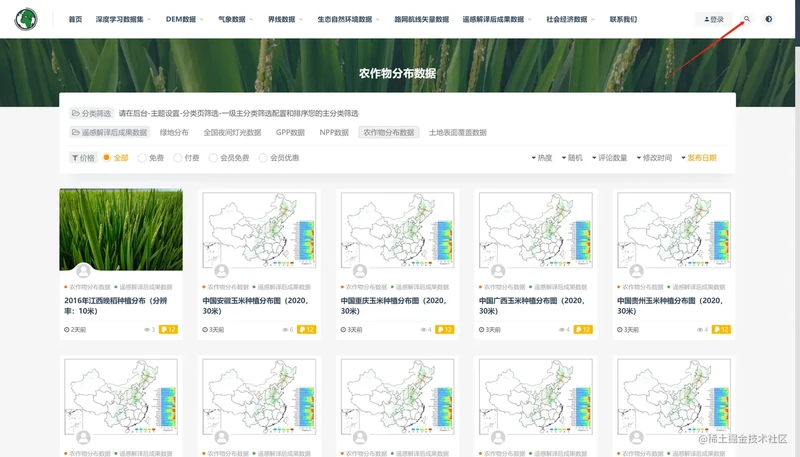This screenshot has width=800, height=457.
Task: Click author avatar on 中国重庆玉米种植分布图 card
Action: pyautogui.click(x=360, y=271)
